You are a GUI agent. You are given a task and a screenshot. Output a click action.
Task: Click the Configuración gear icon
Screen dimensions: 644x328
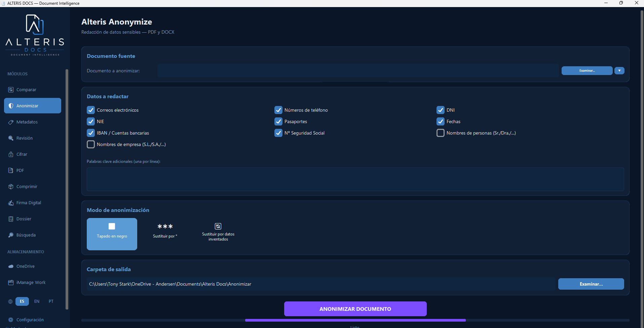pos(11,320)
